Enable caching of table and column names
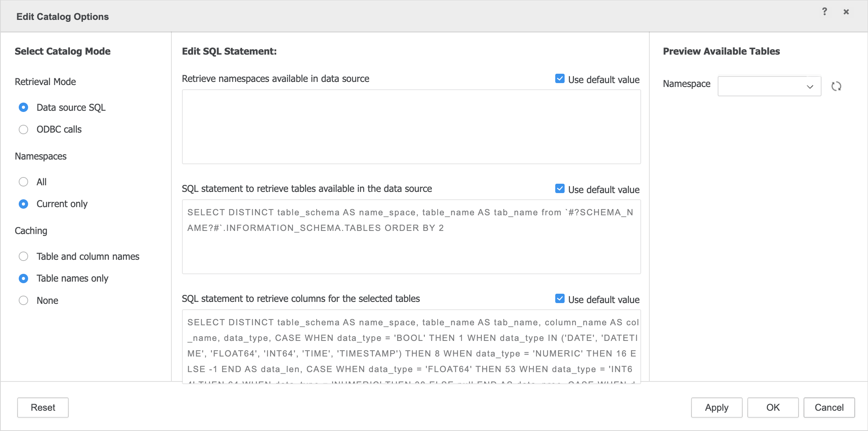The height and width of the screenshot is (431, 868). pyautogui.click(x=23, y=256)
